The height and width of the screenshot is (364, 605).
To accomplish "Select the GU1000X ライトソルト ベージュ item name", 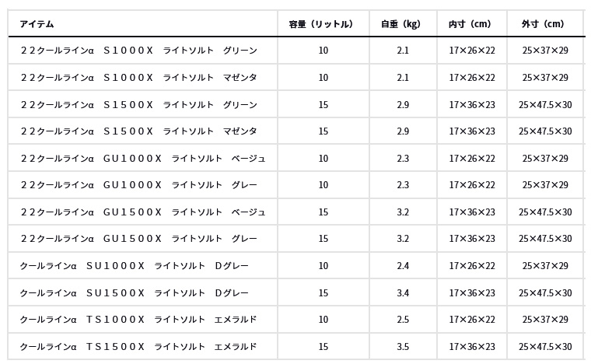I will 143,159.
